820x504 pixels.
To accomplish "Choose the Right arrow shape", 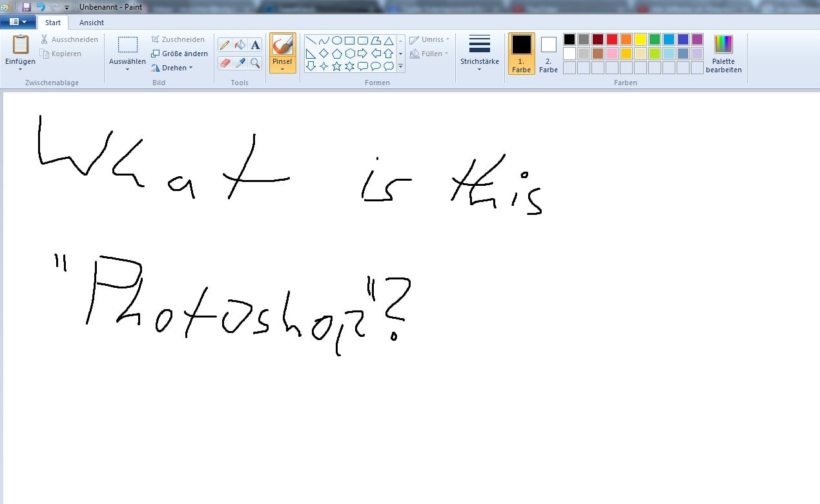I will (x=363, y=54).
